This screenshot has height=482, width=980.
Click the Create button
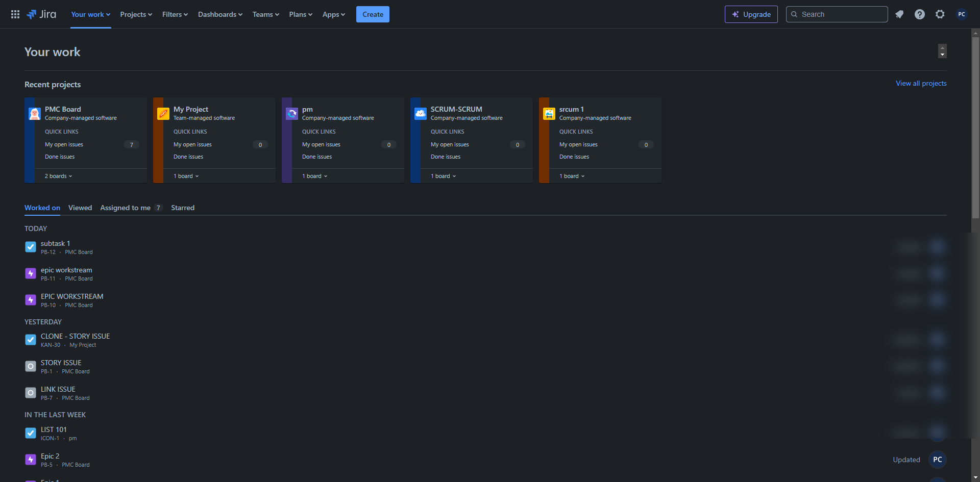(x=373, y=14)
